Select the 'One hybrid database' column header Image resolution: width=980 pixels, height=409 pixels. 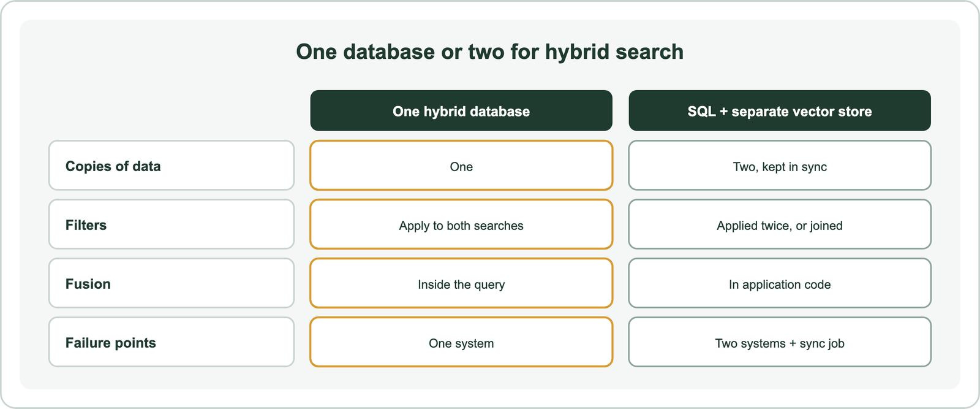[x=461, y=110]
